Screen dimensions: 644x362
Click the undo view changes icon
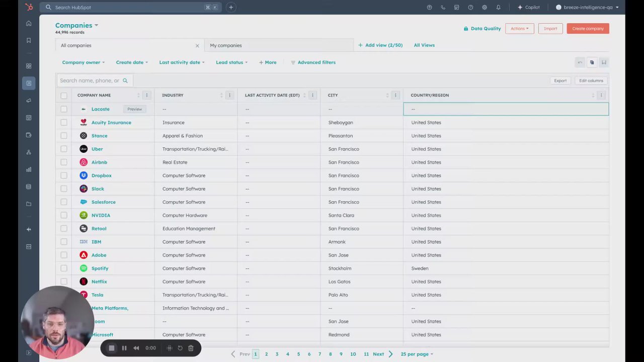click(580, 62)
